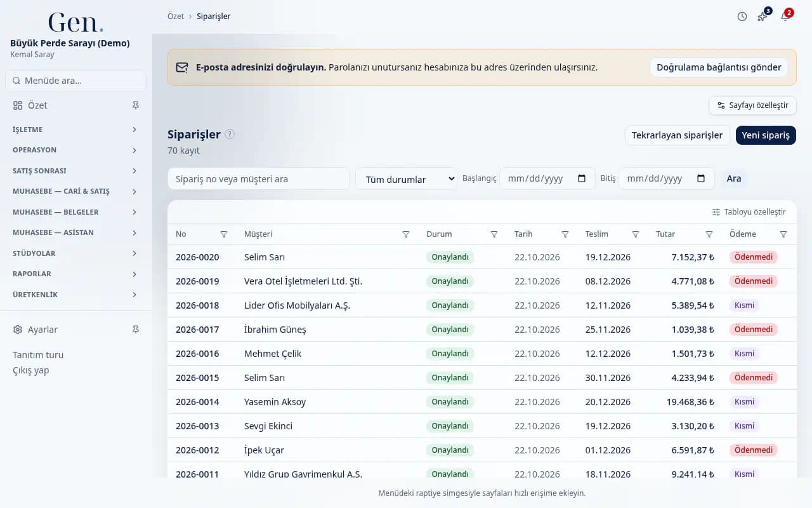Click Sayfayı özelleştir button
Image resolution: width=812 pixels, height=508 pixels.
752,105
